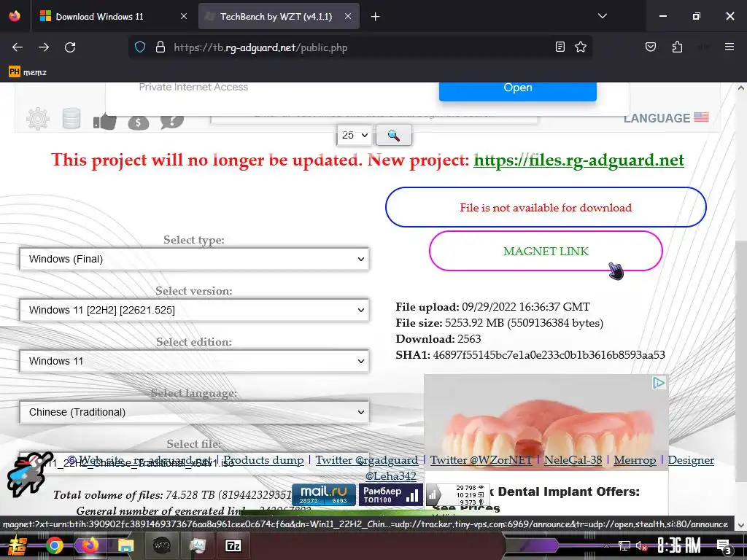Open the files.rg-adguard.net link

578,160
